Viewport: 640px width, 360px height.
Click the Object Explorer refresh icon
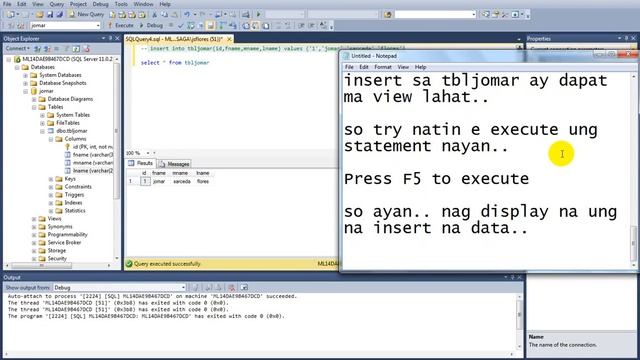76,49
